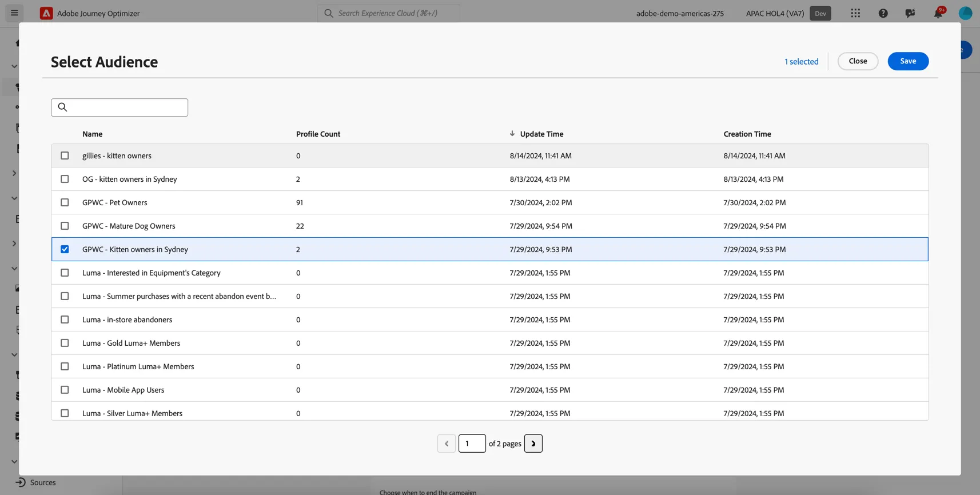Select the GPWC - Pet Owners checkbox

point(65,202)
